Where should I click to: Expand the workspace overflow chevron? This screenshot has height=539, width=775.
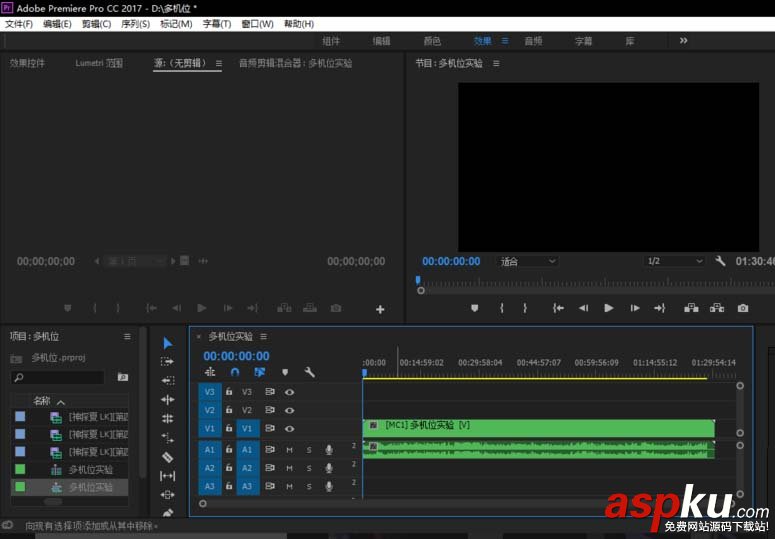tap(683, 41)
